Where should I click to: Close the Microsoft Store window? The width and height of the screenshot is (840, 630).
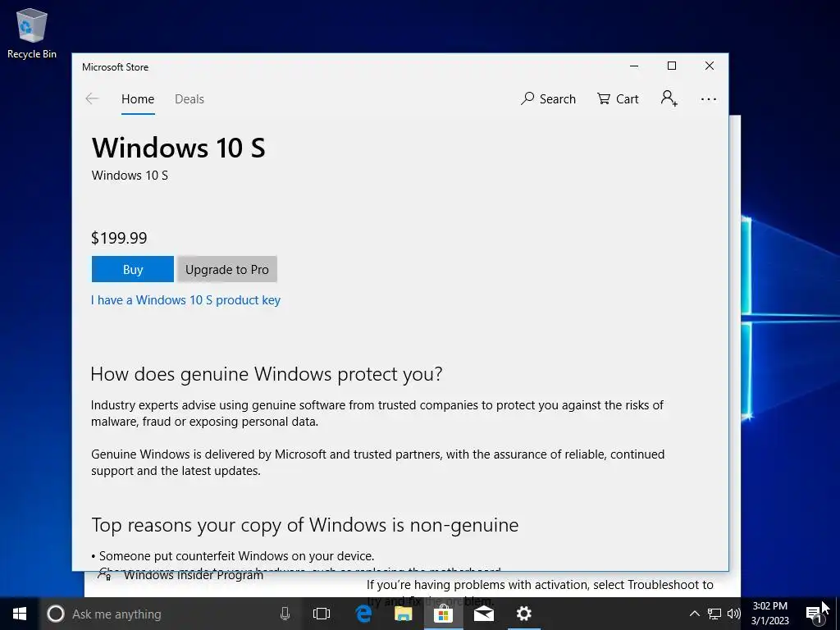(710, 66)
